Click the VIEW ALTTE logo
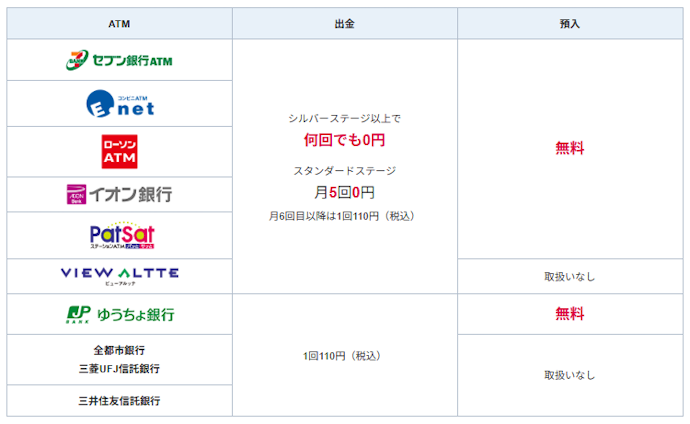 [120, 276]
